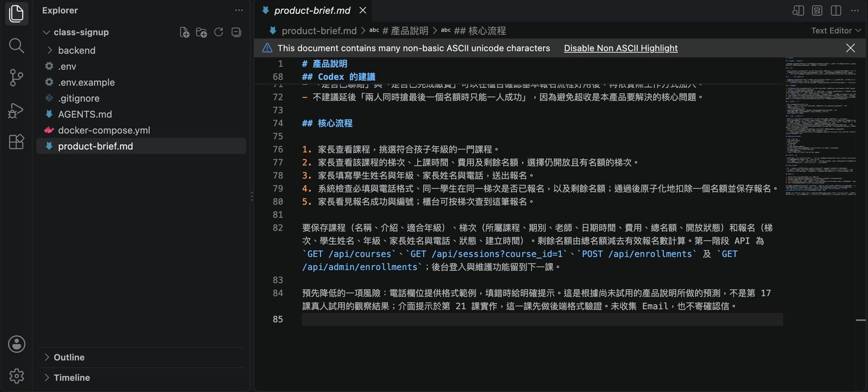
Task: Open the editor's more actions menu
Action: coord(855,10)
